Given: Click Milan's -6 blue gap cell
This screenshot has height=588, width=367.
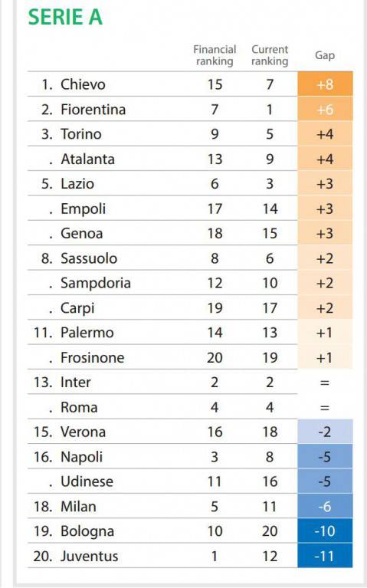Looking at the screenshot, I should tap(325, 506).
